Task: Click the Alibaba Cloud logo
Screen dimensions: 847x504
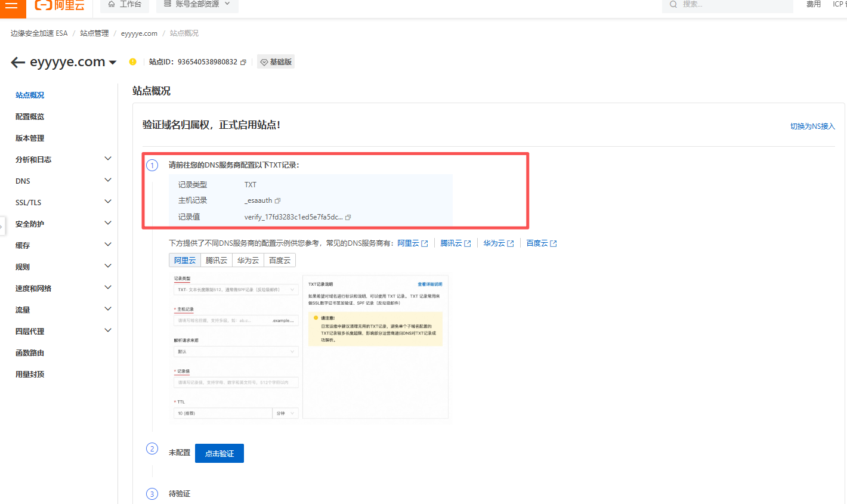Action: pos(60,5)
